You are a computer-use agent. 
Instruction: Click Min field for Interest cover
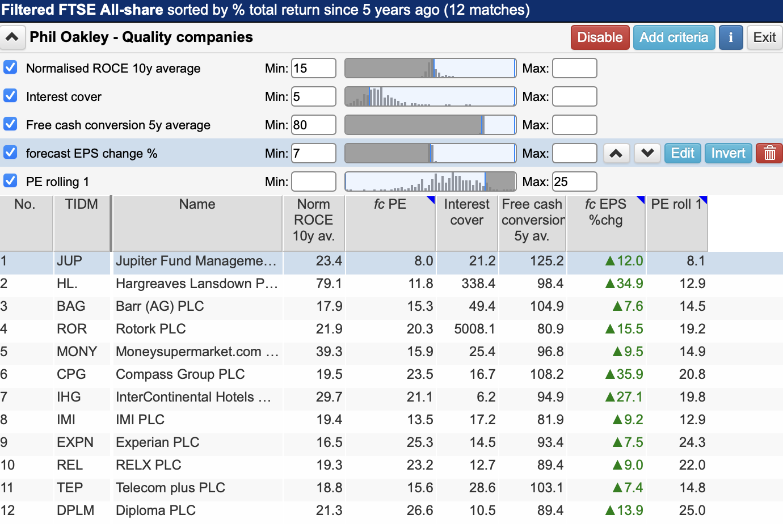pyautogui.click(x=314, y=96)
